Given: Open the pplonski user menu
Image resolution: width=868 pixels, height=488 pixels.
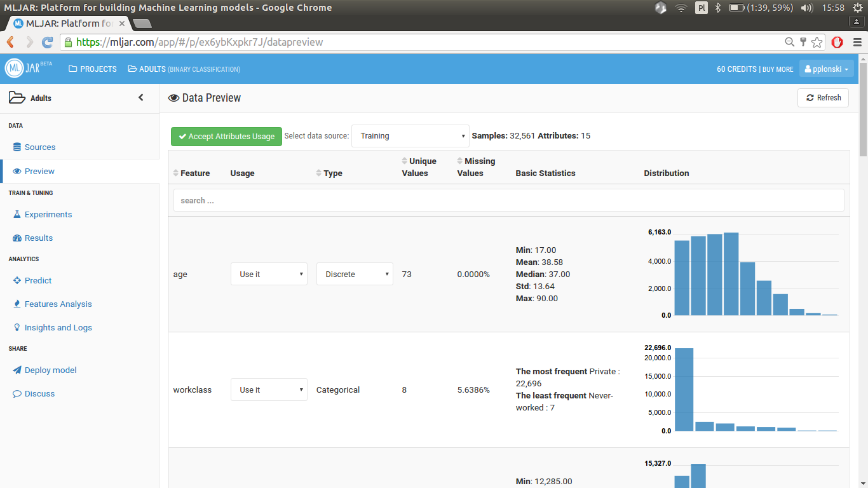Looking at the screenshot, I should tap(825, 69).
